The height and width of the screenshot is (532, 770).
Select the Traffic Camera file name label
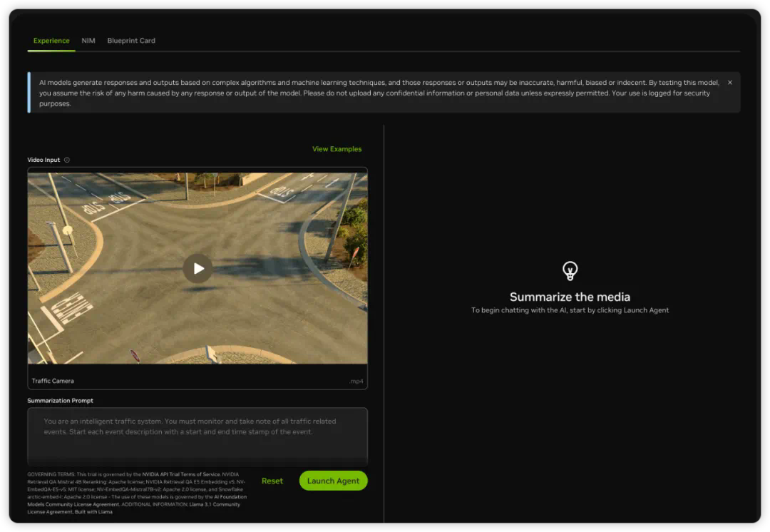(53, 382)
